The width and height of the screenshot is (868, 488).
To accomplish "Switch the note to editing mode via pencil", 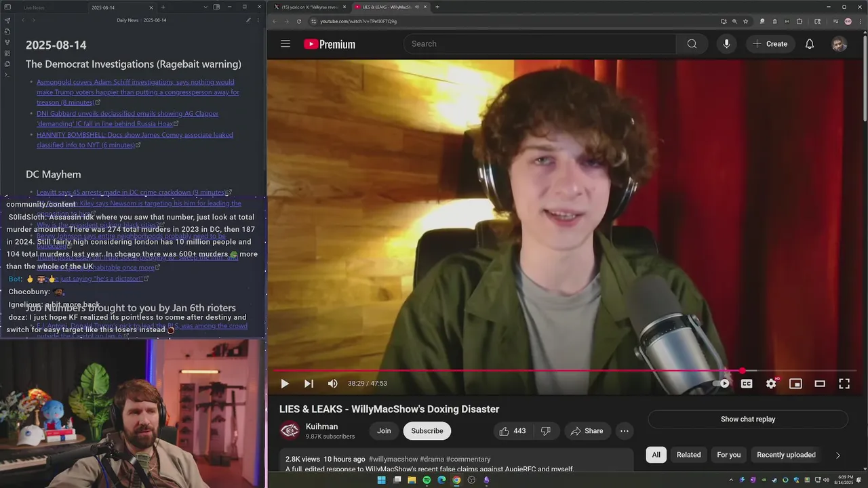I will pos(248,20).
